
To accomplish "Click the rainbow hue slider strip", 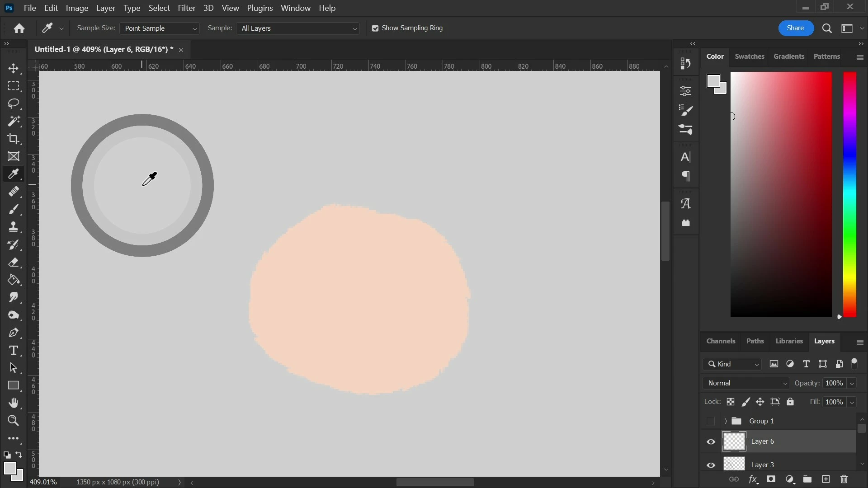I will [849, 194].
